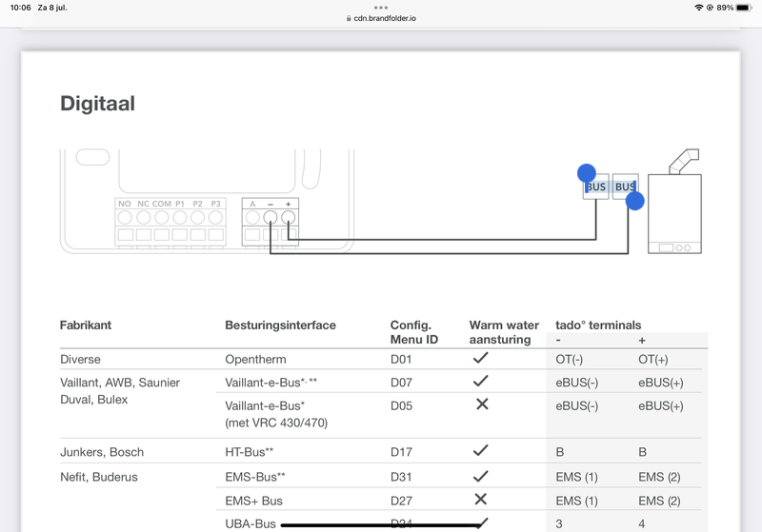Tap the 'Warm water aansturing' column header
This screenshot has height=532, width=762.
pyautogui.click(x=504, y=332)
